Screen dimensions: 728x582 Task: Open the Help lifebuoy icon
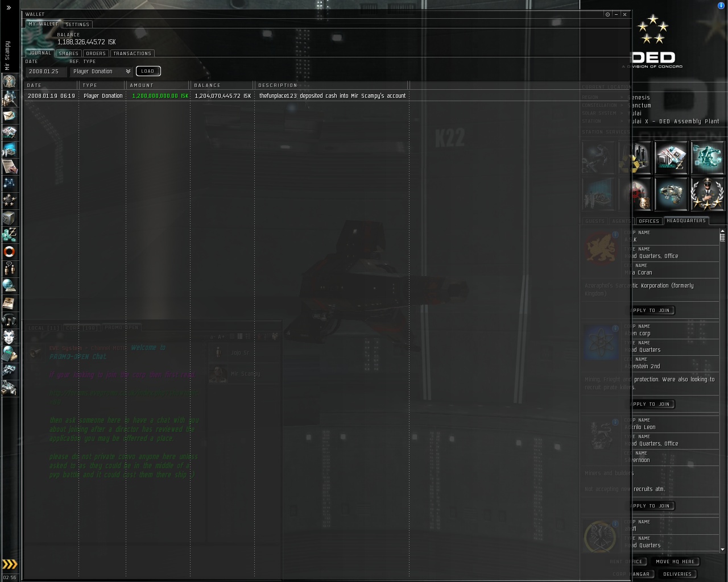point(10,252)
